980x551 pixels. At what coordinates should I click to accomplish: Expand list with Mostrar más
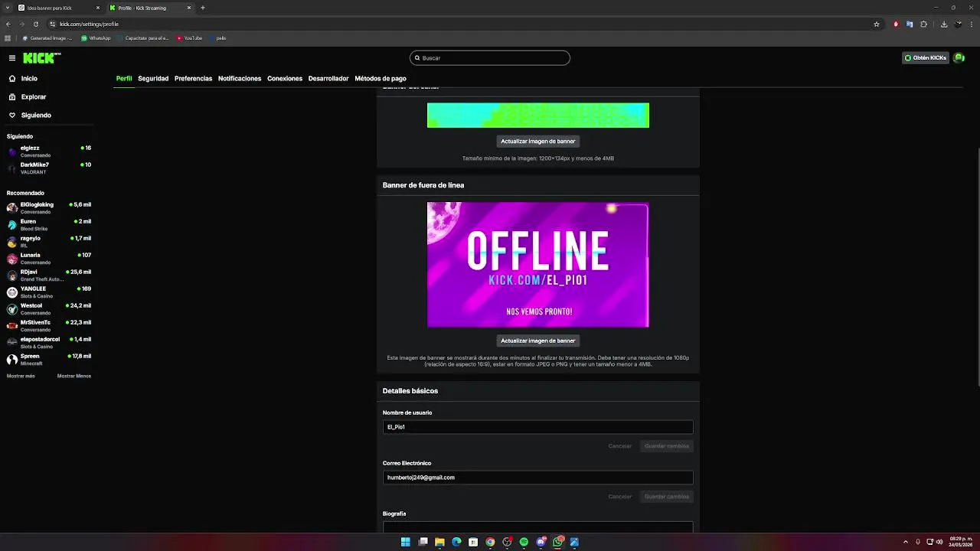coord(21,376)
